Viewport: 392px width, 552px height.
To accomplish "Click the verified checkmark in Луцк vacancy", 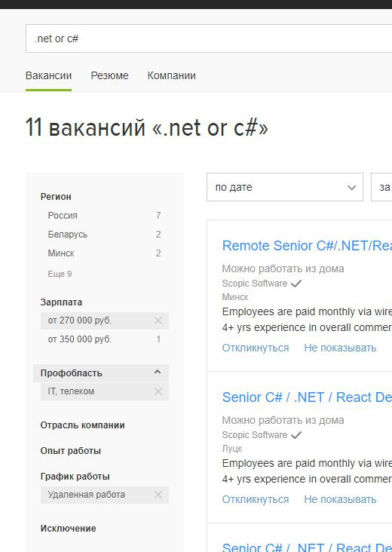I will point(296,435).
